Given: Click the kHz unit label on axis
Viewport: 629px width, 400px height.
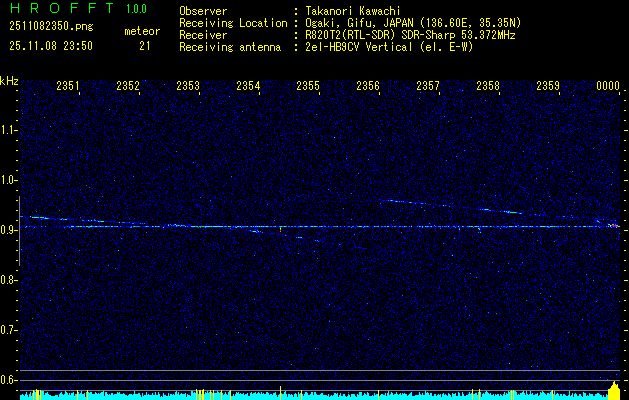Looking at the screenshot, I should click(x=9, y=81).
